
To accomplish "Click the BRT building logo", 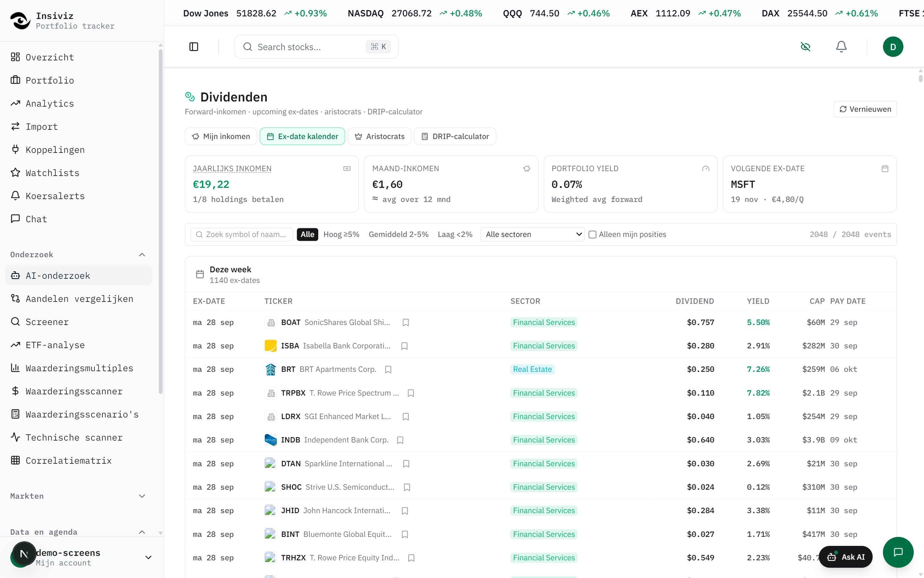I will (270, 369).
